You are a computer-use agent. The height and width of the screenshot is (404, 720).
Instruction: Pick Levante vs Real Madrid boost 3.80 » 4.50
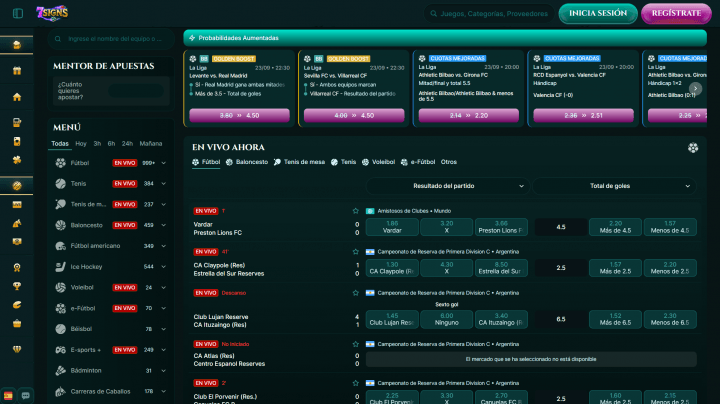[x=239, y=116]
